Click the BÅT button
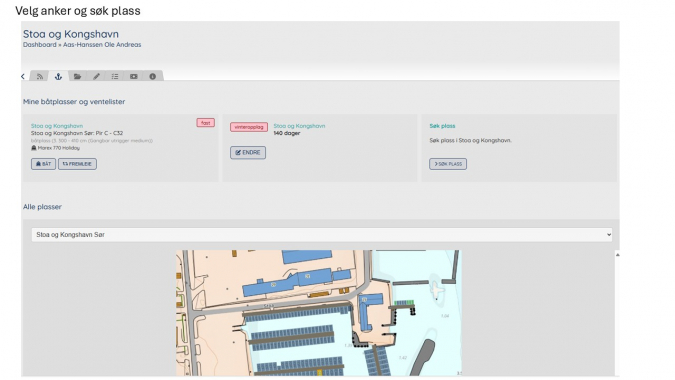 point(43,164)
